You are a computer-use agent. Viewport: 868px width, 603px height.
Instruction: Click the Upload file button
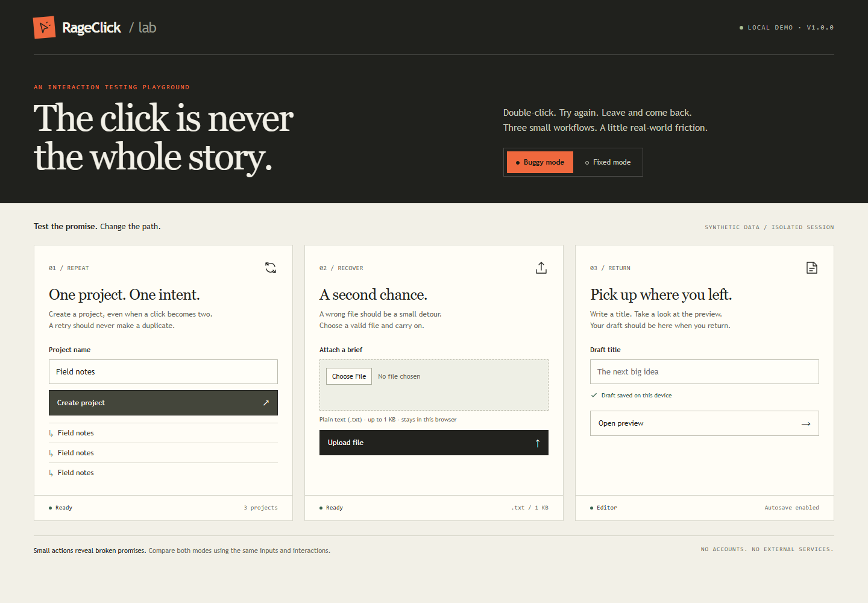[x=434, y=443]
